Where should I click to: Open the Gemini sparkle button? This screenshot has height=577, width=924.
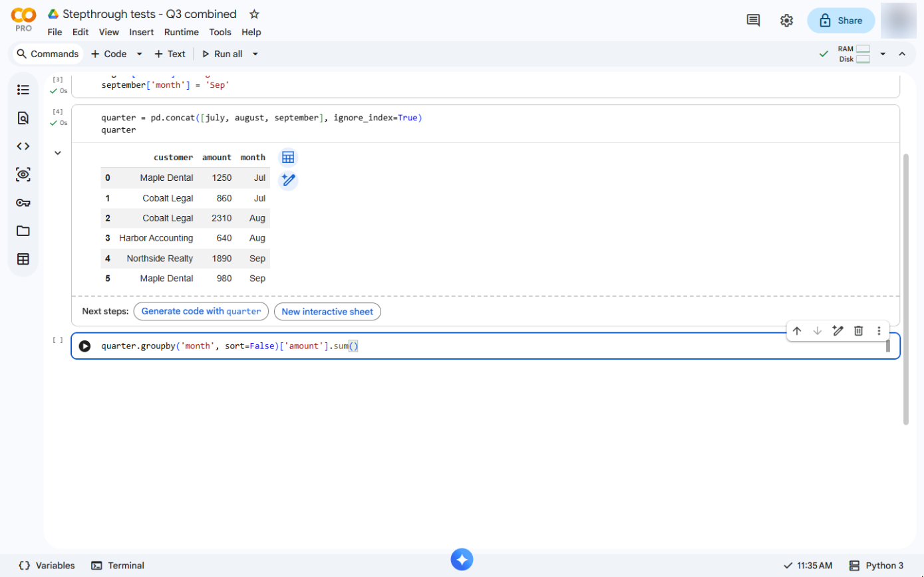coord(462,559)
